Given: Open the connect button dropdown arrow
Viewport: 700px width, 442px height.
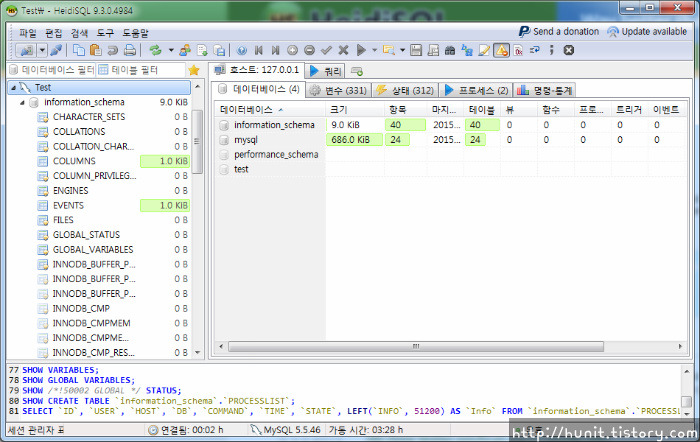Looking at the screenshot, I should [42, 50].
